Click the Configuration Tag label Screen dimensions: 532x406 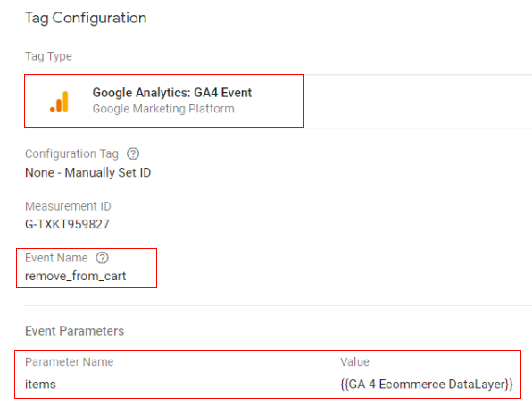pos(71,153)
